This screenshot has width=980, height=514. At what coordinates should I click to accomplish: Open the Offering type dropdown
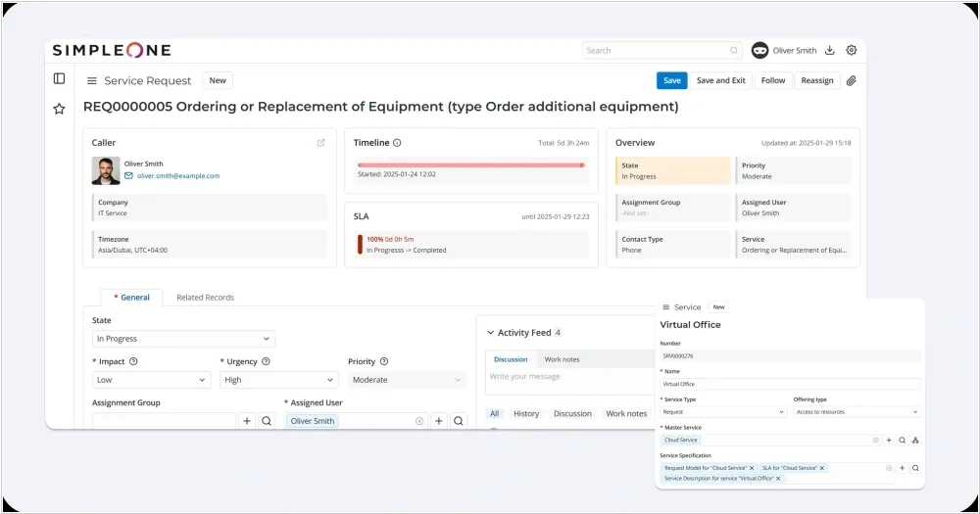[856, 412]
